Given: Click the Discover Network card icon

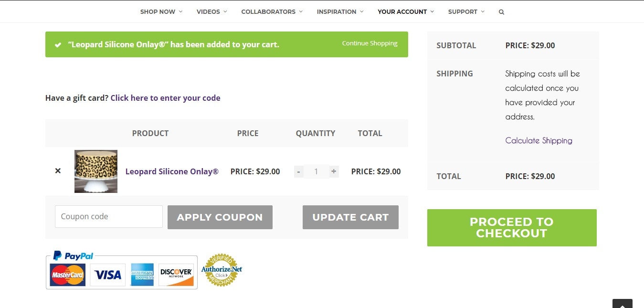Looking at the screenshot, I should coord(176,275).
